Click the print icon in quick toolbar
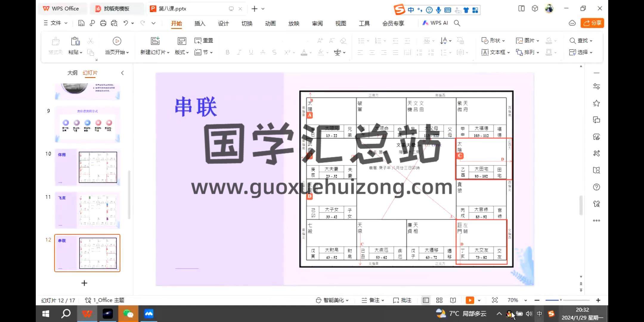This screenshot has height=322, width=644. pos(103,23)
